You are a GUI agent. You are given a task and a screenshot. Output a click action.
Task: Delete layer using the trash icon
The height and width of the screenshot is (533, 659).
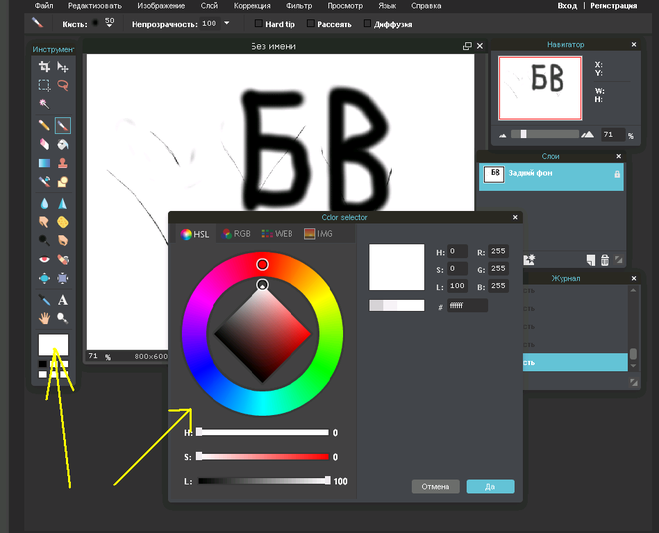(604, 260)
